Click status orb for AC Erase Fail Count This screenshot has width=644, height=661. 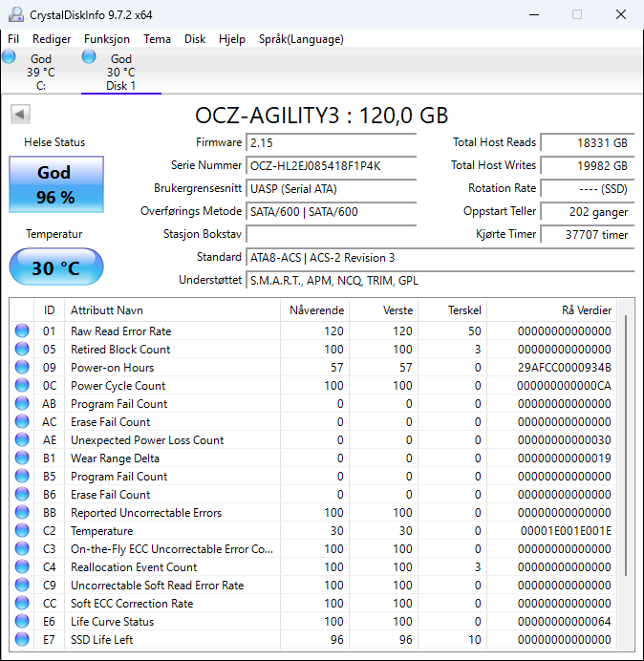[22, 421]
